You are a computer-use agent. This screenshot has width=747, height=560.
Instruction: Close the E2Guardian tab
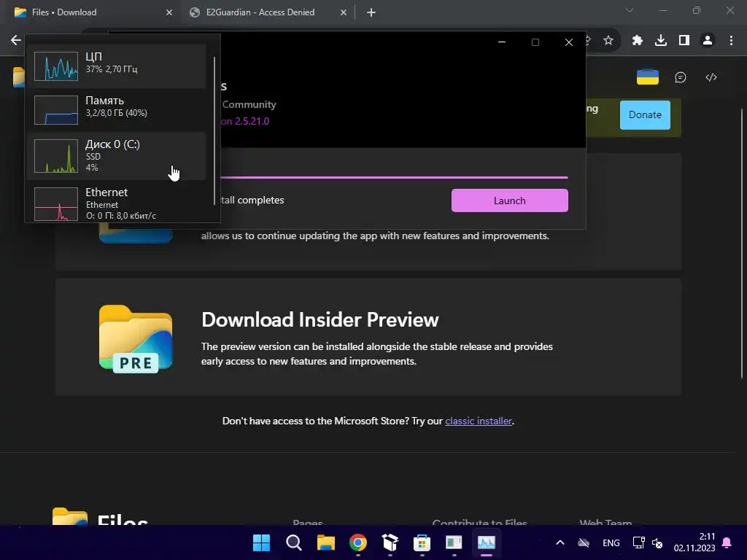pos(344,12)
